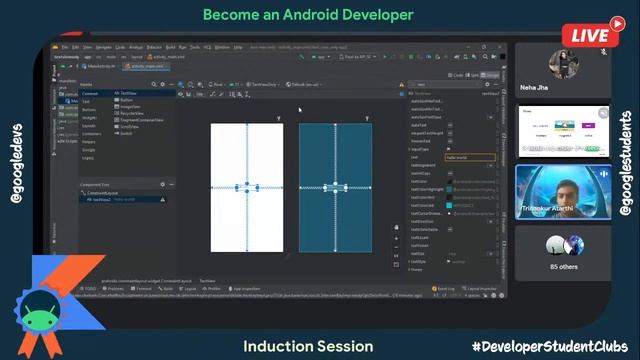This screenshot has width=640, height=360.
Task: Switch to Split view mode
Action: coord(472,75)
